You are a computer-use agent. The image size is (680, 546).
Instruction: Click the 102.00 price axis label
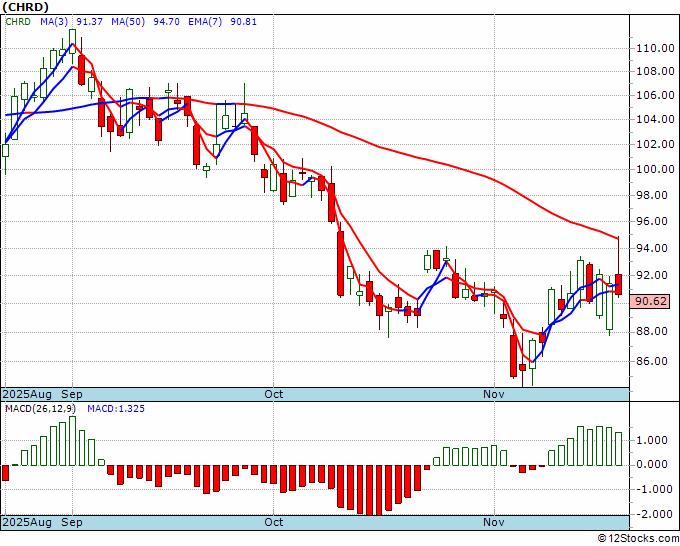coord(655,144)
